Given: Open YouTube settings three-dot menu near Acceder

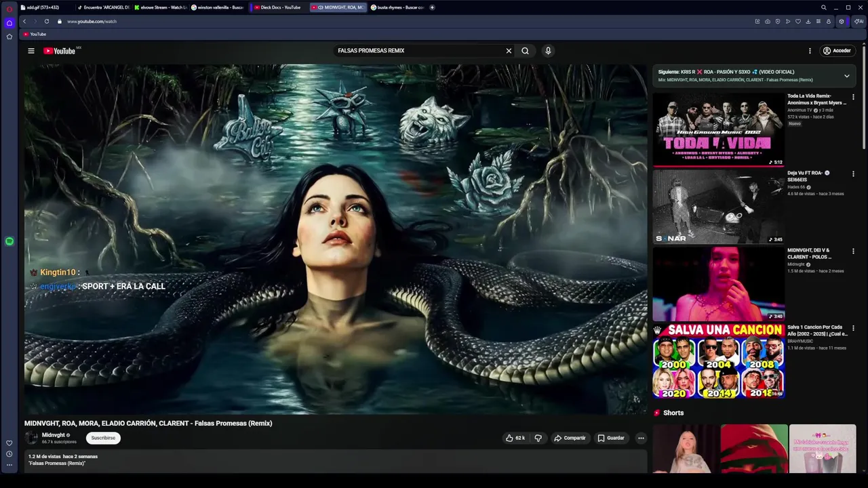Looking at the screenshot, I should tap(810, 51).
